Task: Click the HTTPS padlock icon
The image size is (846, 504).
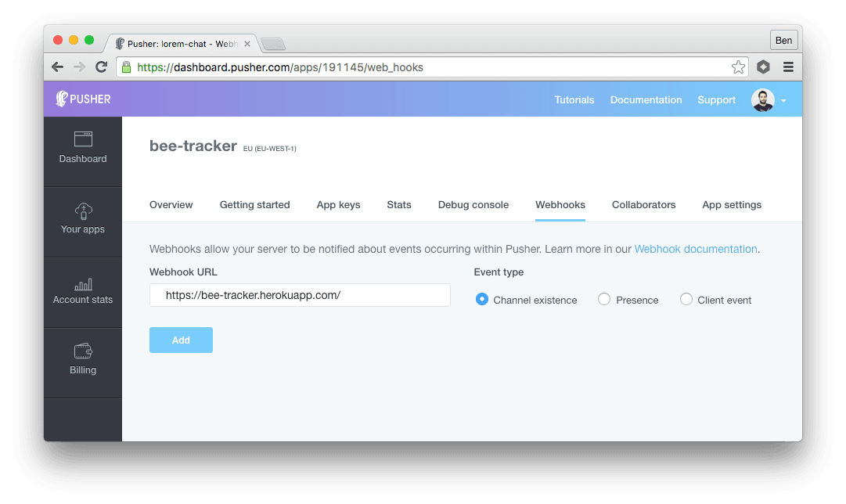Action: click(x=126, y=67)
